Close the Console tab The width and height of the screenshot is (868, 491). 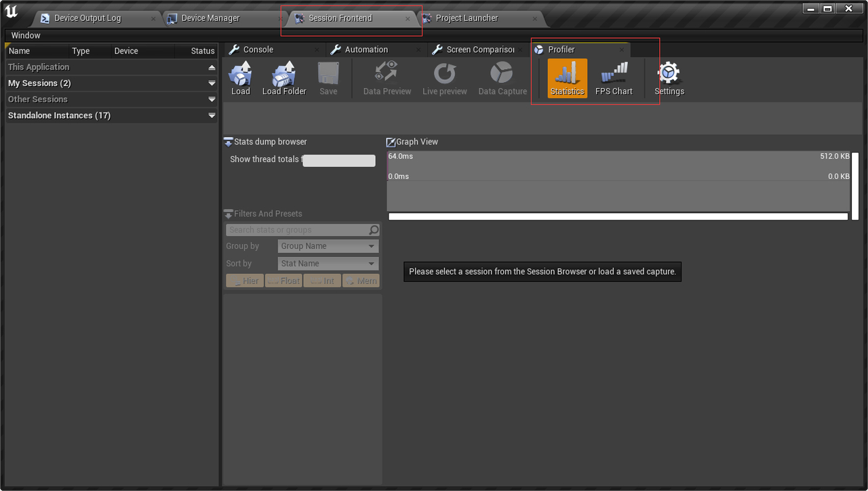(x=317, y=50)
